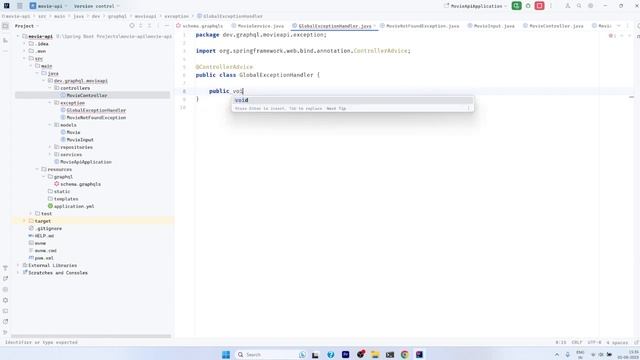Click Next Tip in completion popup

[336, 109]
